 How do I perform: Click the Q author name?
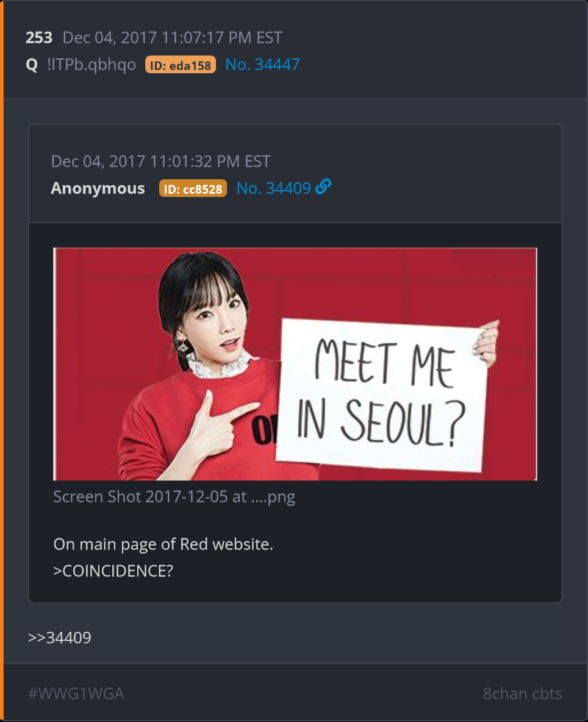pyautogui.click(x=32, y=65)
